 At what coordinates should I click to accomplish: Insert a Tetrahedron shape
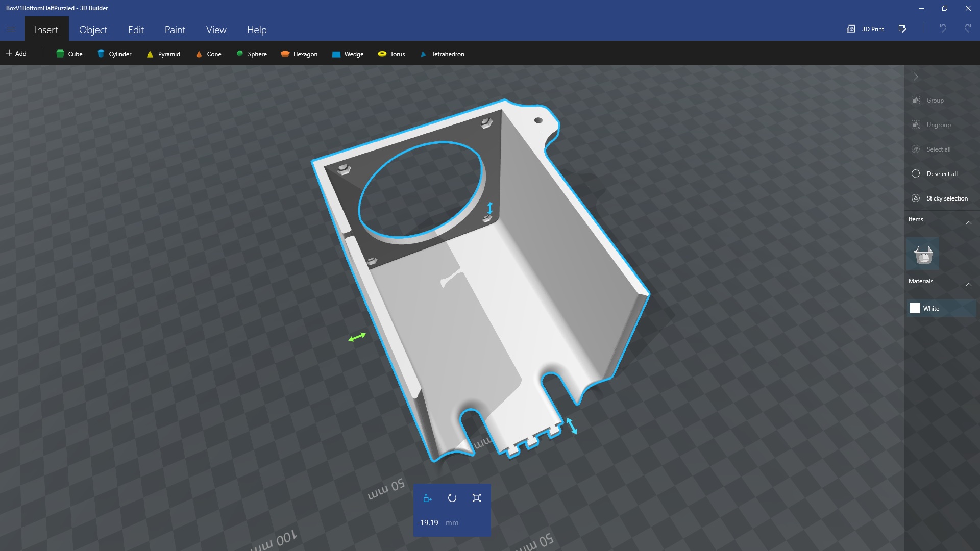[x=442, y=54]
